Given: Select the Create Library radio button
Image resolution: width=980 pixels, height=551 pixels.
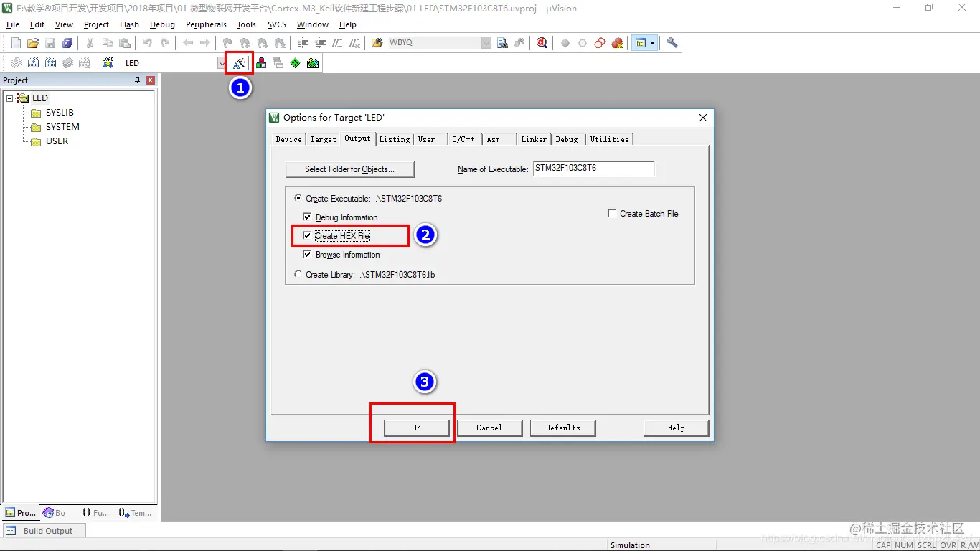Looking at the screenshot, I should point(298,274).
